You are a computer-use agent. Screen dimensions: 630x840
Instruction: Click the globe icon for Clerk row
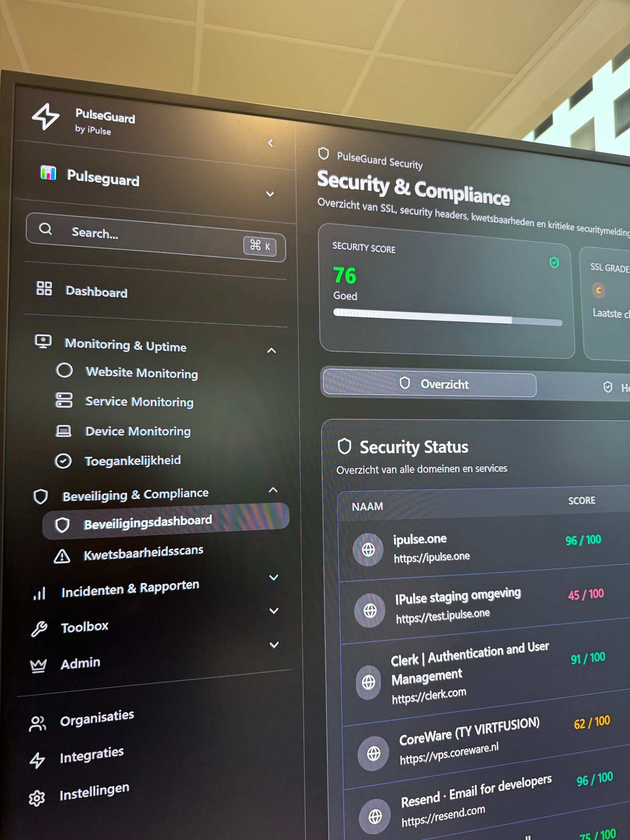coord(368,682)
